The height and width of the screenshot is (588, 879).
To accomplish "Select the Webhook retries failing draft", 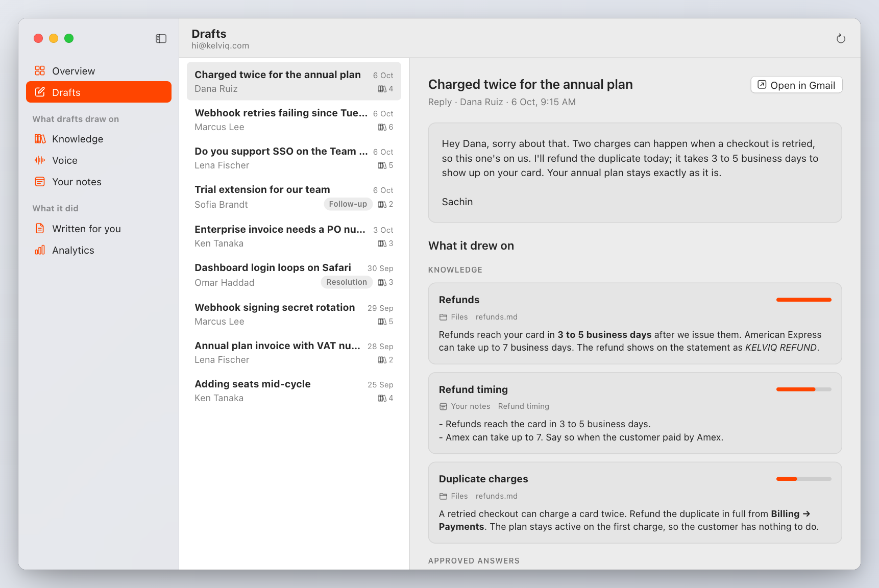I will 294,120.
